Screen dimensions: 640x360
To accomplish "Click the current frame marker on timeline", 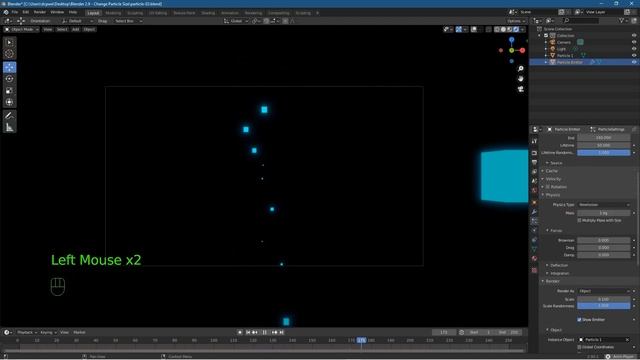I will pyautogui.click(x=361, y=340).
